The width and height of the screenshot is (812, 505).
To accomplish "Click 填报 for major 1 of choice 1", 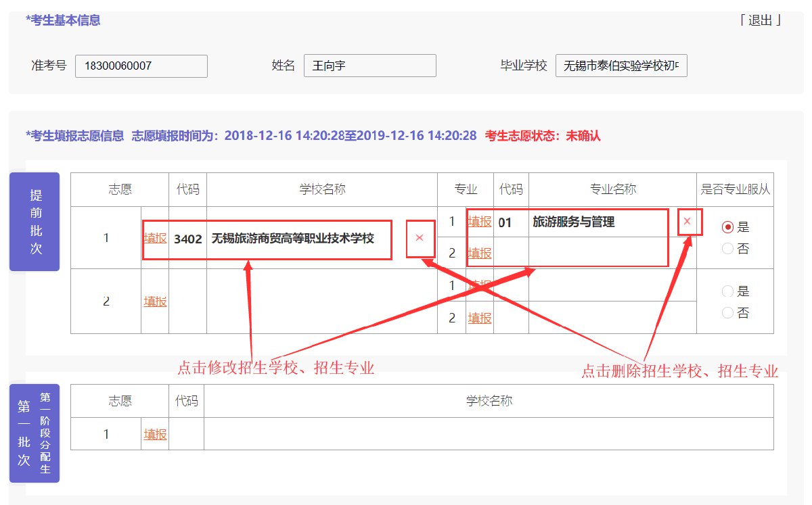I will tap(480, 222).
